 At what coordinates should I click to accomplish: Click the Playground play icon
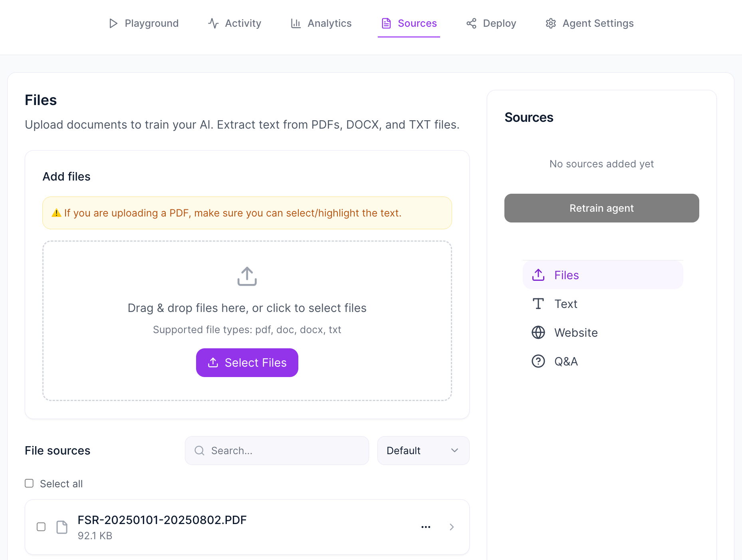[x=113, y=24]
